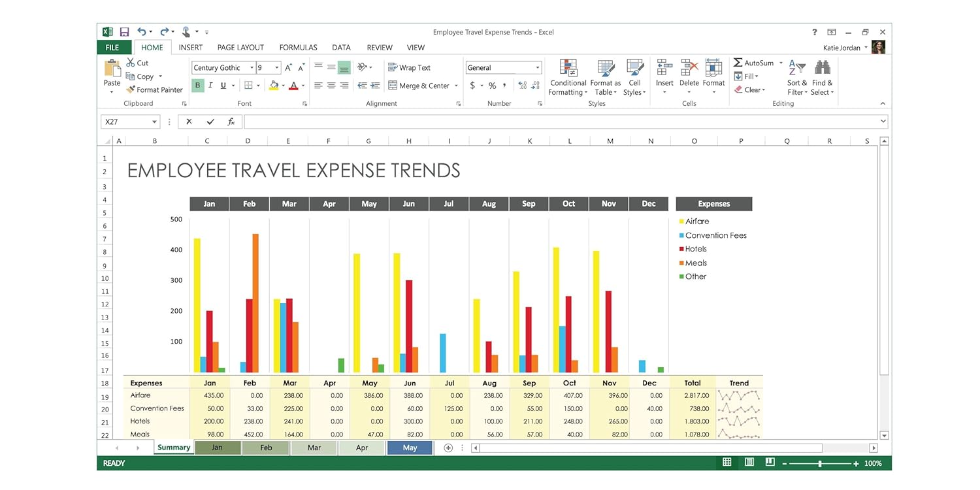Click the Save floppy disk icon
Screen dimensions: 980x490
click(124, 32)
